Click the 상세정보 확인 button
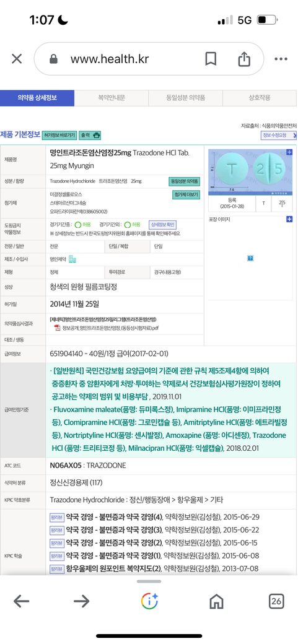 pos(163,225)
